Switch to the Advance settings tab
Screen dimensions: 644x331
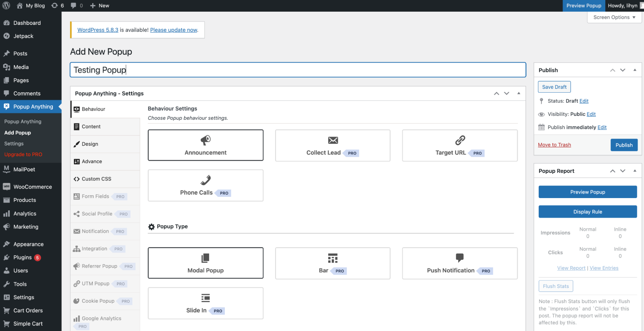click(x=105, y=161)
